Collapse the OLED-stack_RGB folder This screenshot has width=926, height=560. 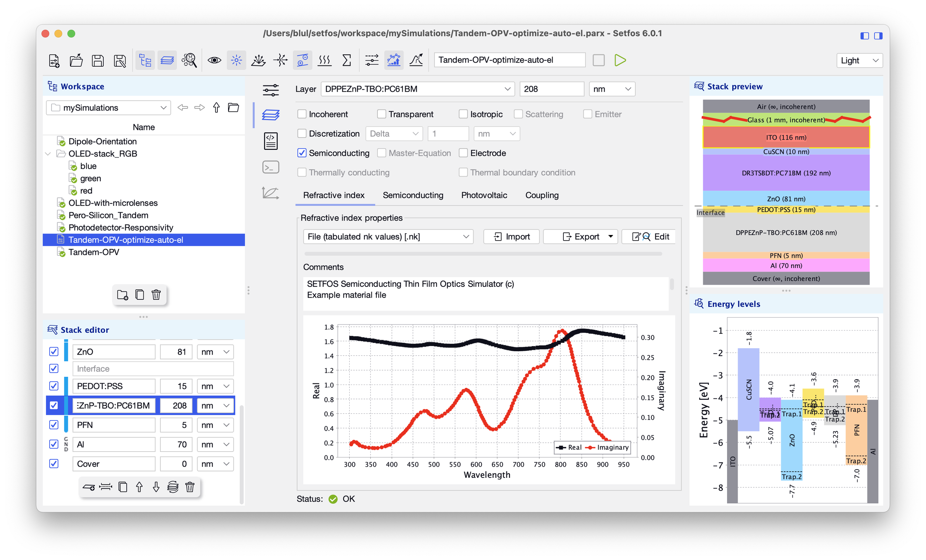click(48, 154)
